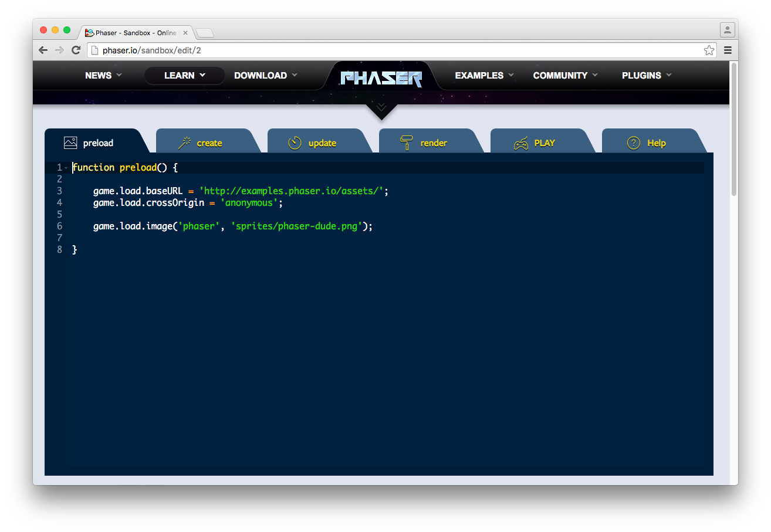771x532 pixels.
Task: Click the question mark Help icon
Action: pyautogui.click(x=634, y=143)
